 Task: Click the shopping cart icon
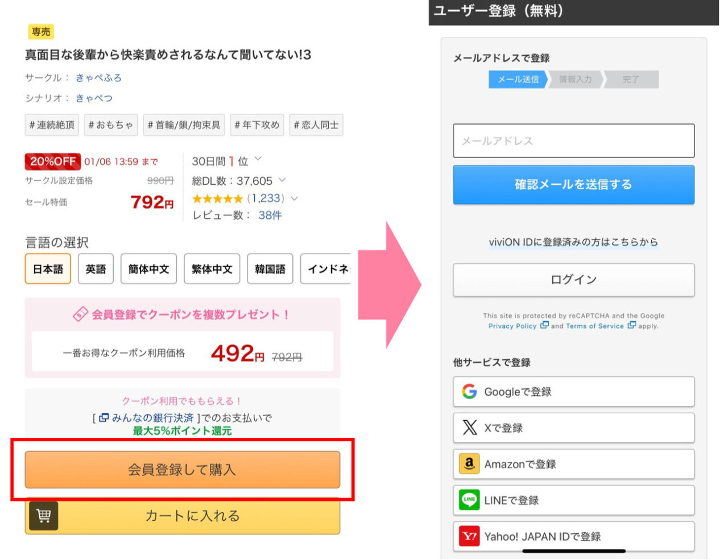click(44, 516)
